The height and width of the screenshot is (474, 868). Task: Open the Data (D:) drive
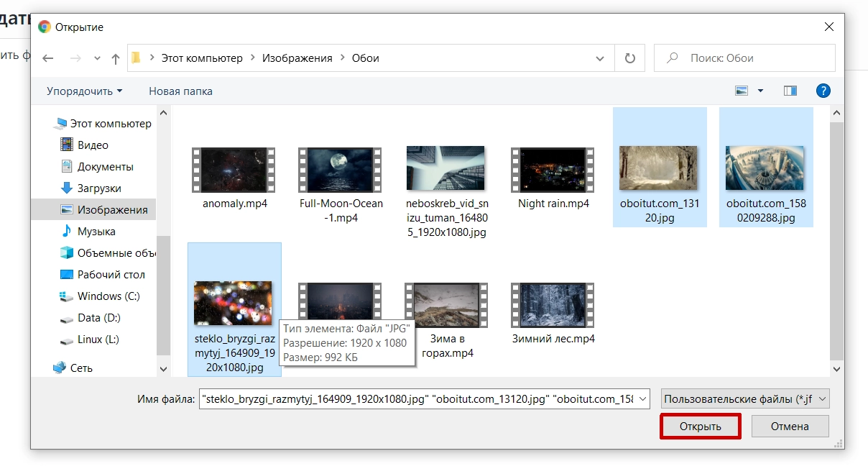98,318
